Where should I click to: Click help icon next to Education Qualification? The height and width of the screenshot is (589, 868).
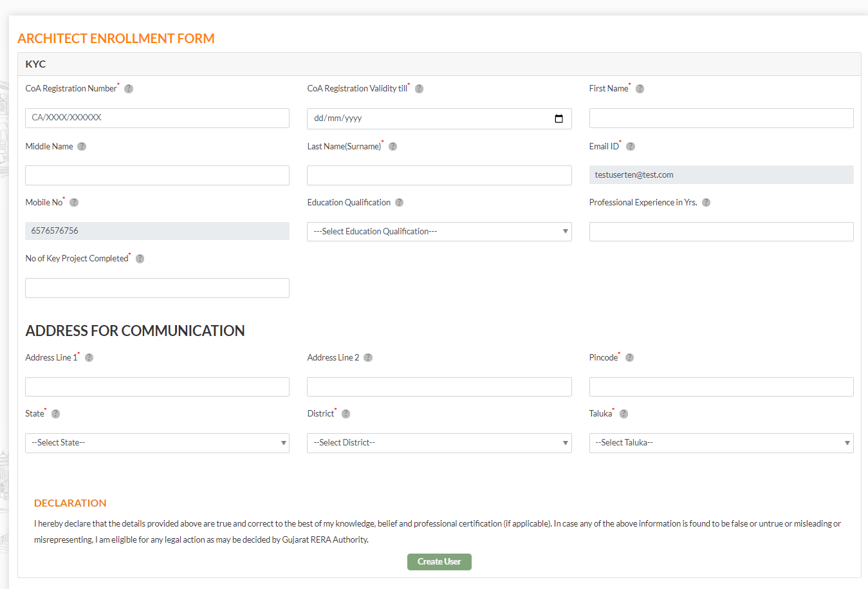click(399, 203)
